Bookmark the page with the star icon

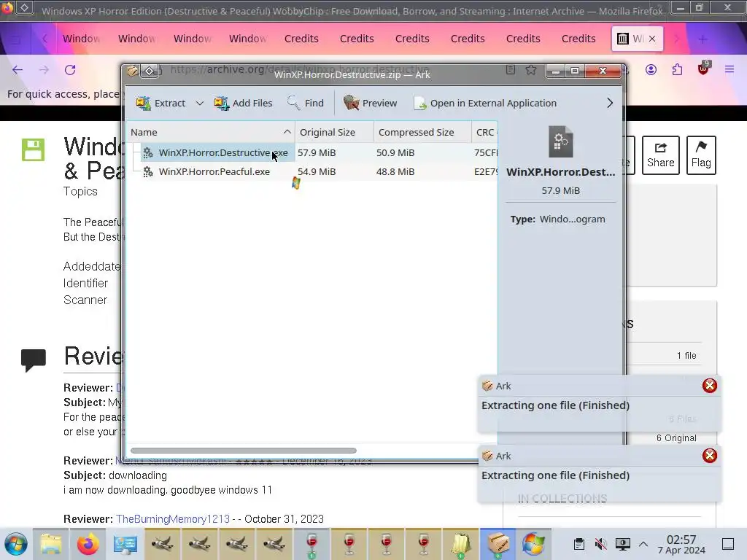(531, 70)
